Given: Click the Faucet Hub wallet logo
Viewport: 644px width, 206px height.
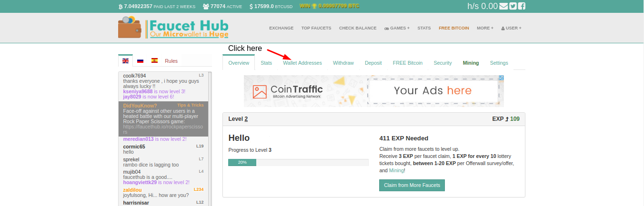Looking at the screenshot, I should (173, 28).
